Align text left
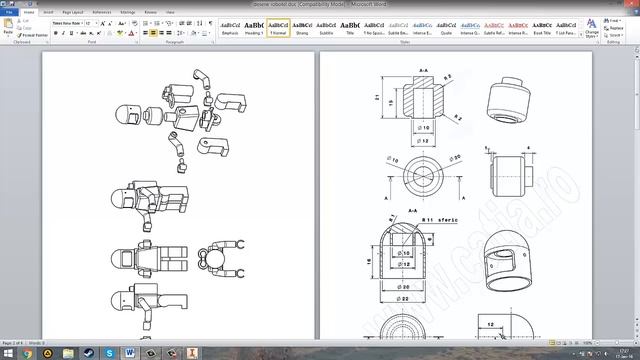640x360 pixels. pos(145,33)
